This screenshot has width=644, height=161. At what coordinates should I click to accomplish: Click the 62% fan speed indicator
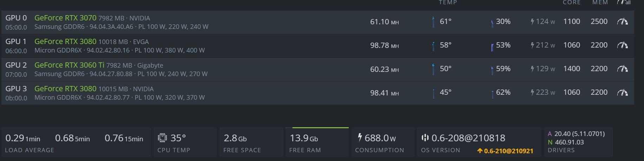tap(503, 92)
